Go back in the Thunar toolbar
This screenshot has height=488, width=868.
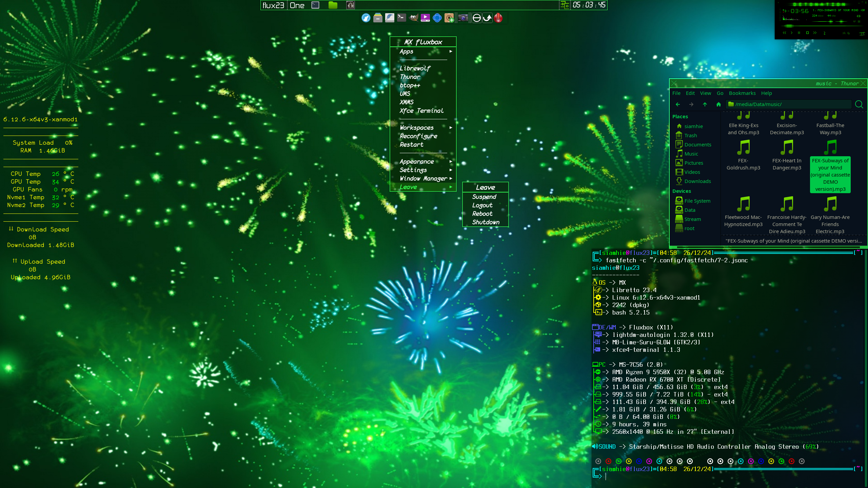coord(678,104)
